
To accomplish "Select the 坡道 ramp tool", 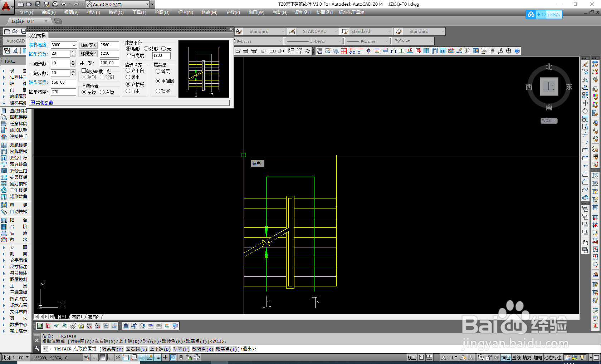I will tap(14, 233).
